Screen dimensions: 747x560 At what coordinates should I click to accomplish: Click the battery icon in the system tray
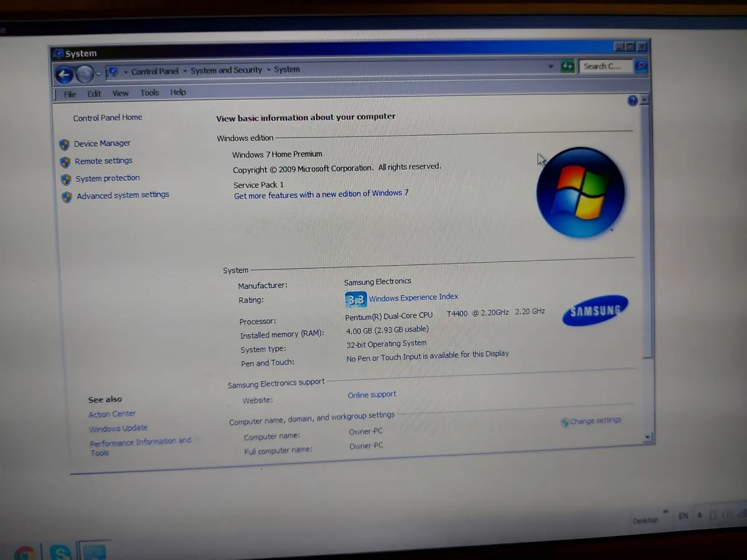click(712, 515)
